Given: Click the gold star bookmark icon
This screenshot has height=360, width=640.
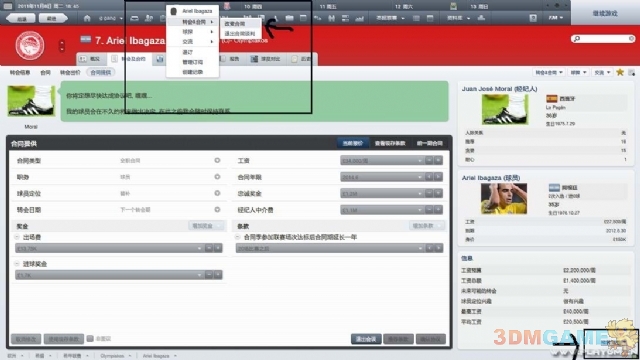Looking at the screenshot, I should pyautogui.click(x=620, y=72).
